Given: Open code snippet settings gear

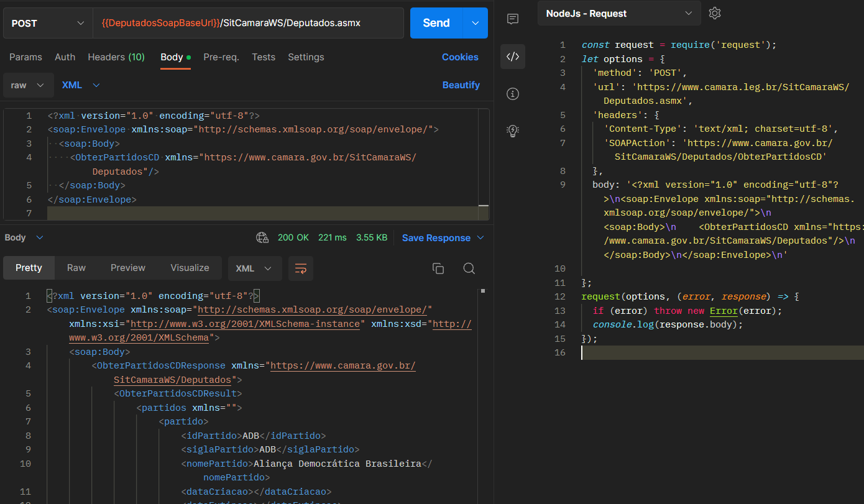Looking at the screenshot, I should 715,13.
